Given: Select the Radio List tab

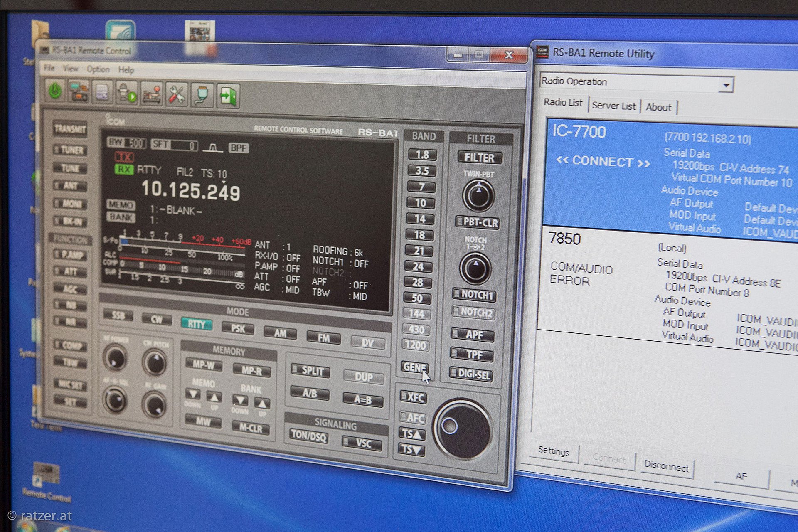Looking at the screenshot, I should (x=563, y=102).
